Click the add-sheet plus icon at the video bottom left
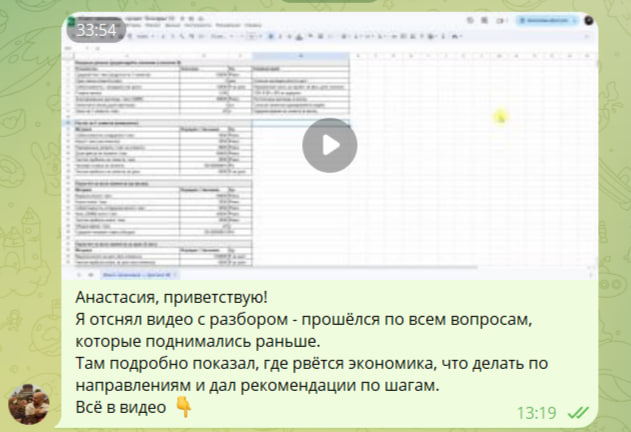 tap(80, 271)
